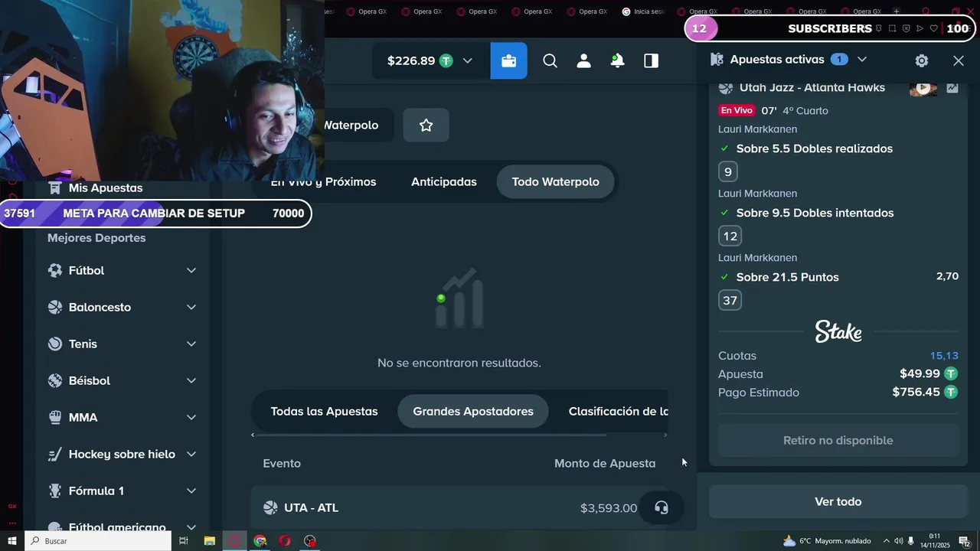Click the Baloncesto basketball icon in sidebar

click(55, 307)
